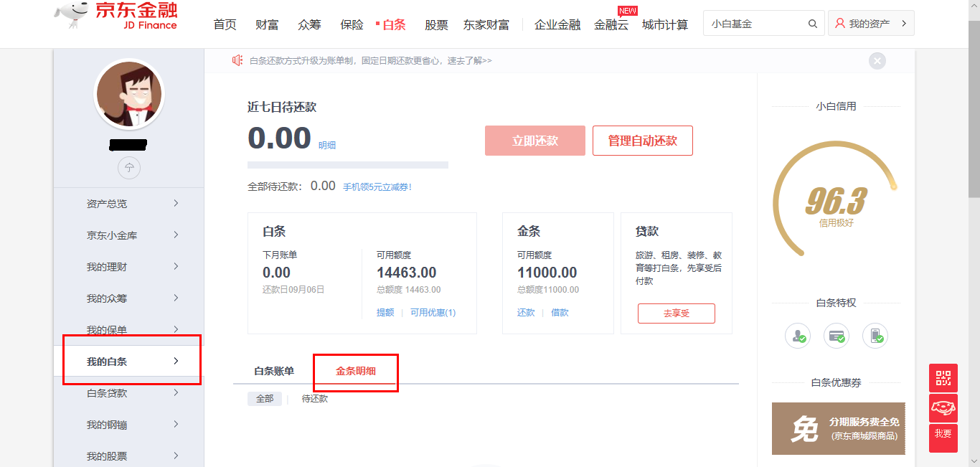Click the 去享受 loan button

676,313
